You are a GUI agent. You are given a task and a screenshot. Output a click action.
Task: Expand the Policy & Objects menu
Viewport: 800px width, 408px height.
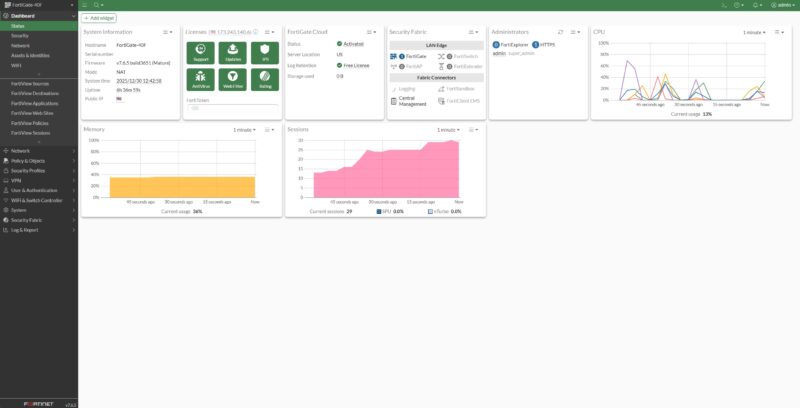39,161
